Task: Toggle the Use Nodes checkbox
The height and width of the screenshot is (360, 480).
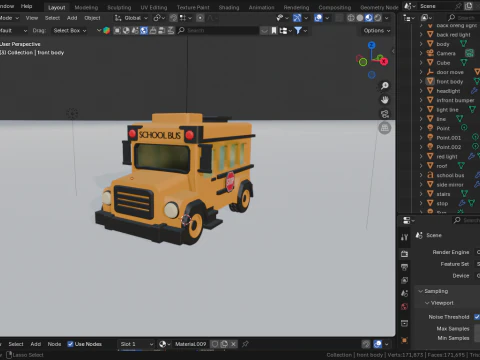Action: 70,344
